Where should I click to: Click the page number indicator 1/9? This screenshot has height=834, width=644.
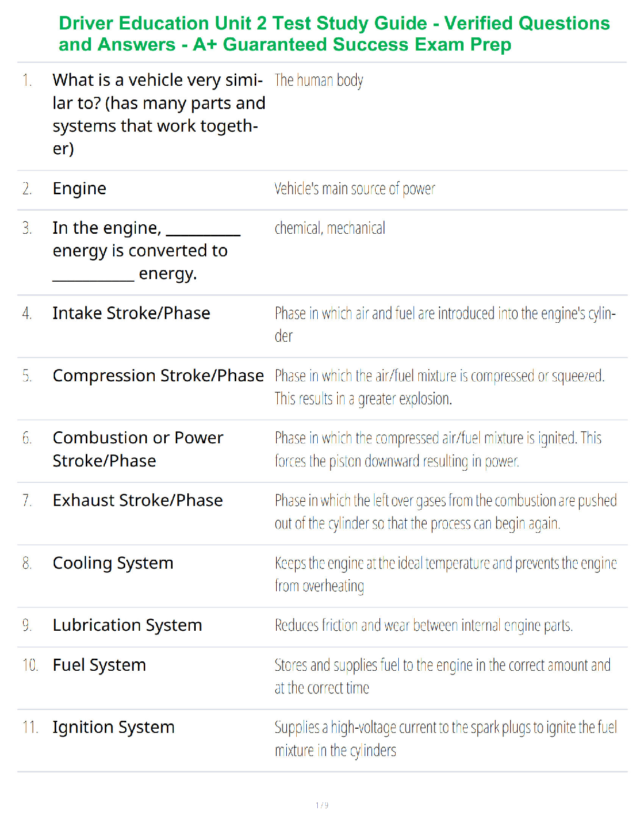322,805
